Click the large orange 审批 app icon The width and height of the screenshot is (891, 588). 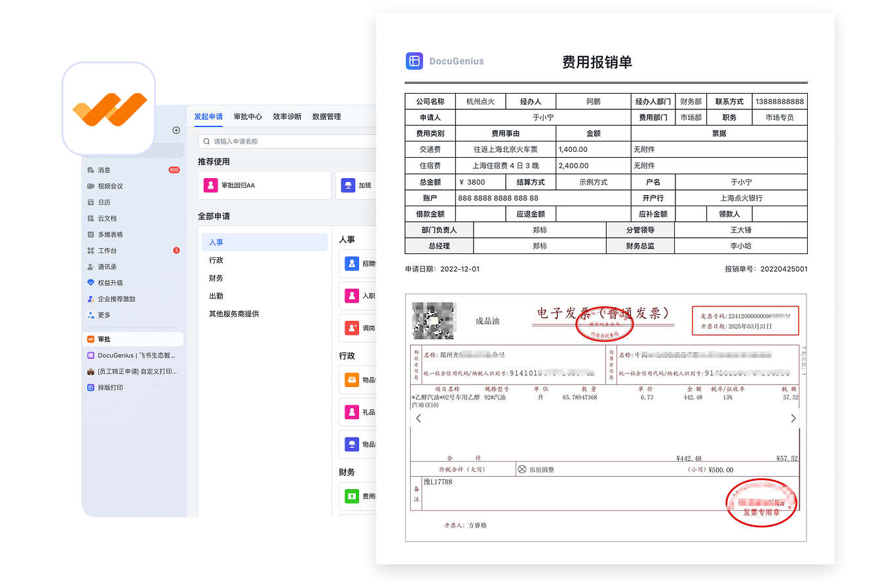click(109, 109)
